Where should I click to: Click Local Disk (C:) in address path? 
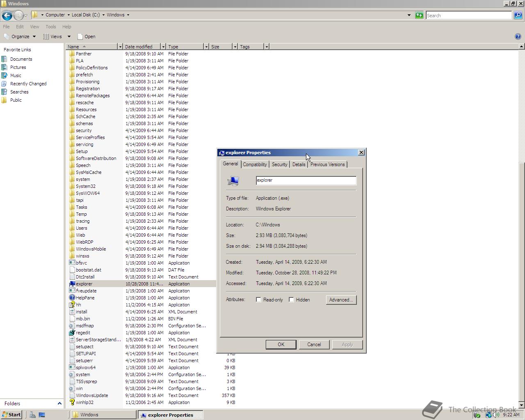(x=86, y=15)
